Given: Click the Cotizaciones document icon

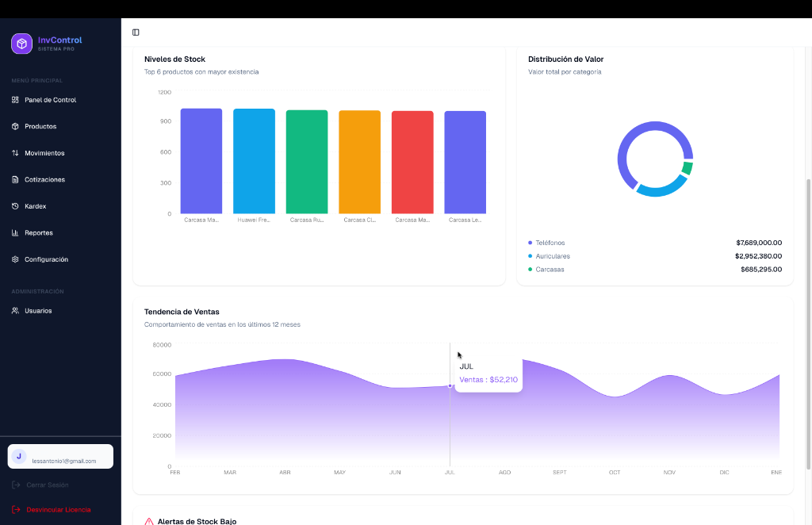Looking at the screenshot, I should point(15,180).
